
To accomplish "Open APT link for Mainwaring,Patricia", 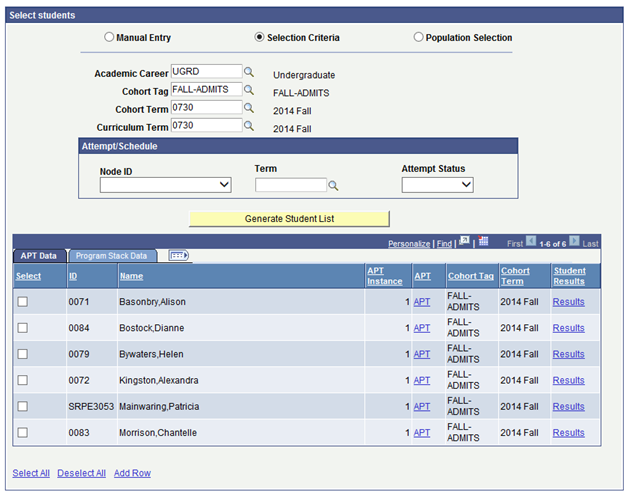I will pos(422,406).
